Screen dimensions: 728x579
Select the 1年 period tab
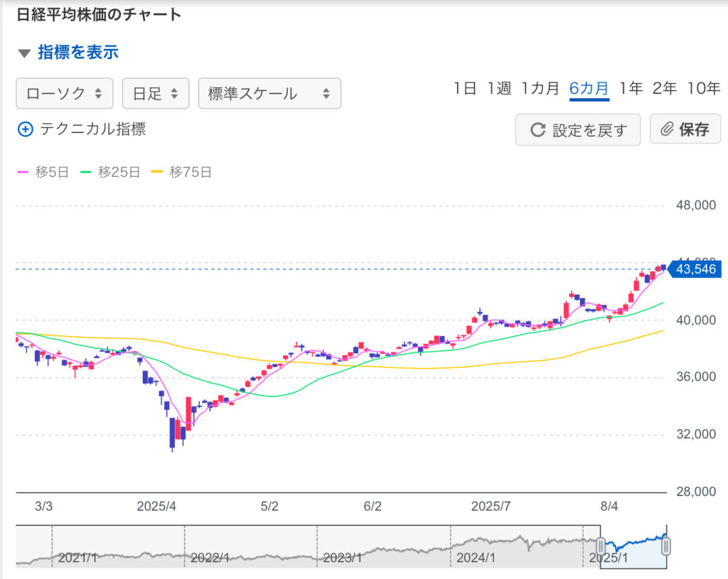tap(631, 87)
